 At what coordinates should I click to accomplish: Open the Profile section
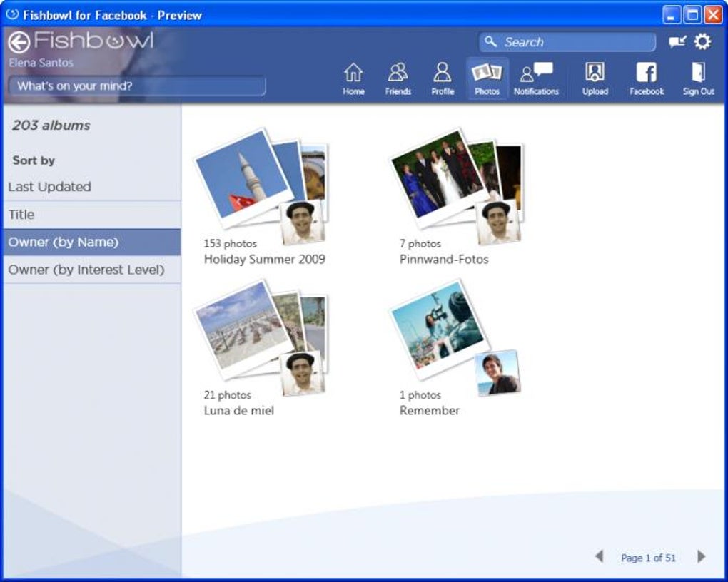tap(443, 79)
